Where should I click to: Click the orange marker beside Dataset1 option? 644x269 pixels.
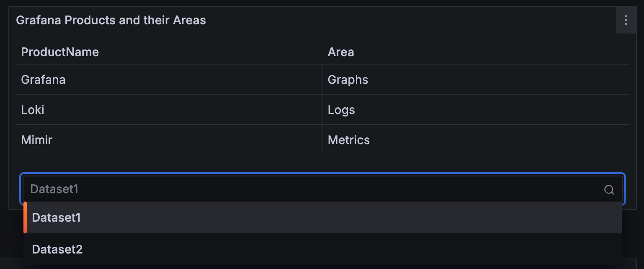click(x=25, y=218)
